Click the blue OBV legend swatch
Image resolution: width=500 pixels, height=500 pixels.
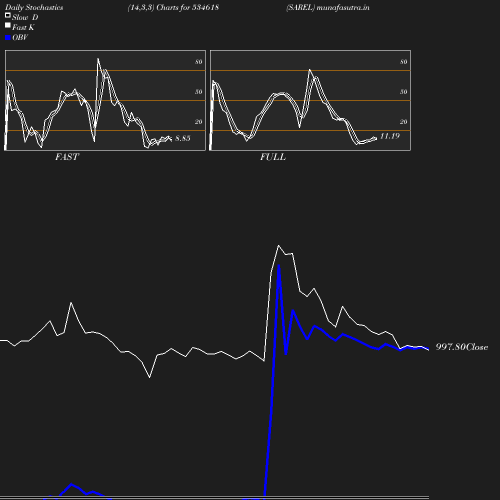8,38
